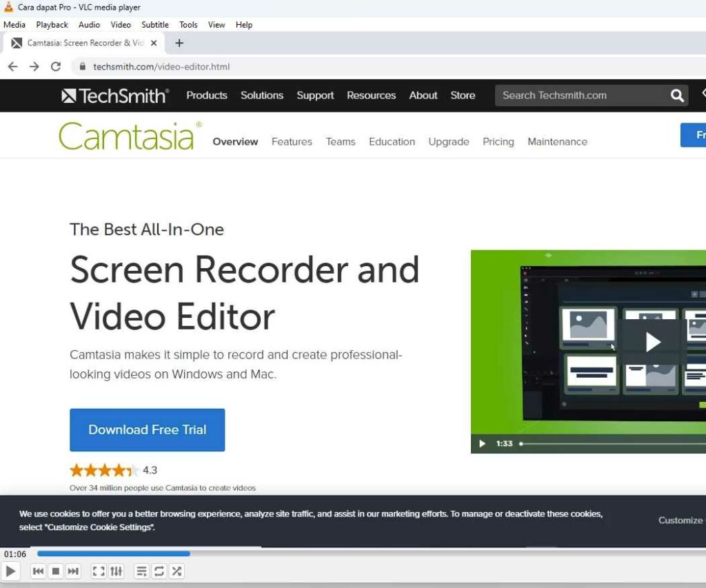Click the Download Free Trial button
The image size is (706, 588).
(x=147, y=429)
